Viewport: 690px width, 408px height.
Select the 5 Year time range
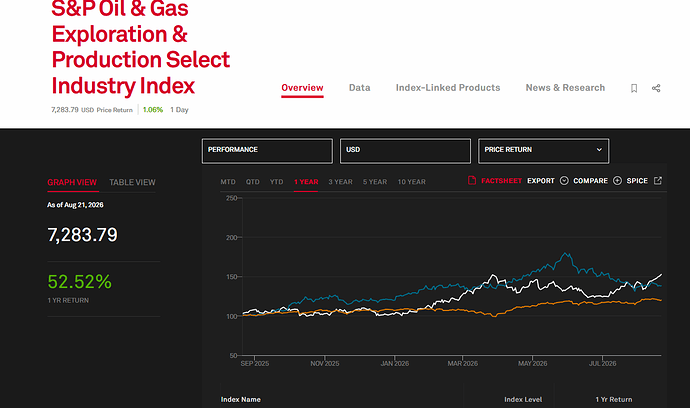tap(375, 182)
